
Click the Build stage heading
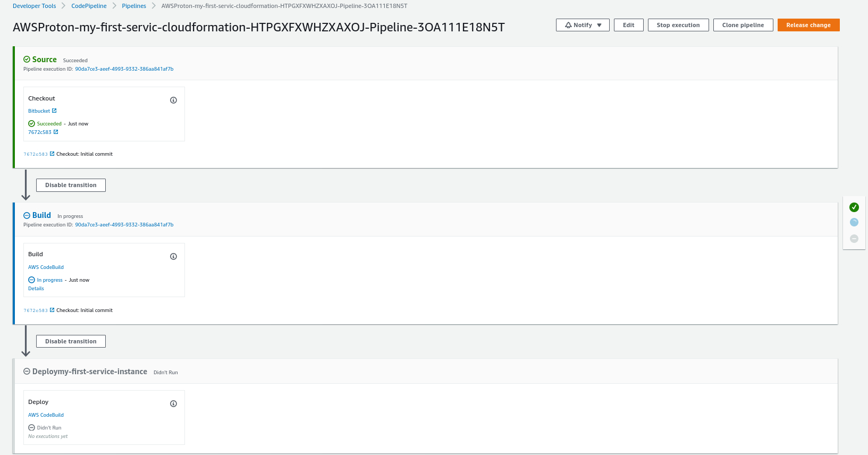[41, 215]
